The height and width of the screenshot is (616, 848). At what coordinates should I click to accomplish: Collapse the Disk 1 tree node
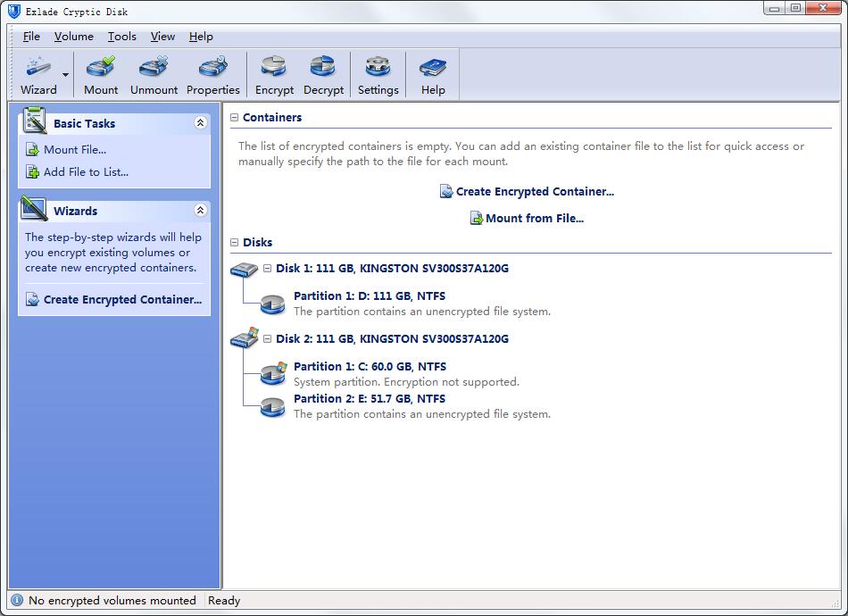pyautogui.click(x=267, y=268)
